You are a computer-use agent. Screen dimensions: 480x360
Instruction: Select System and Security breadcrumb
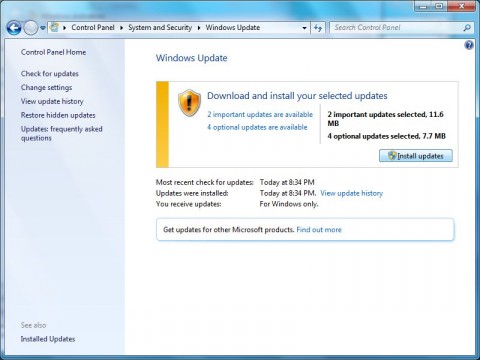[x=160, y=28]
